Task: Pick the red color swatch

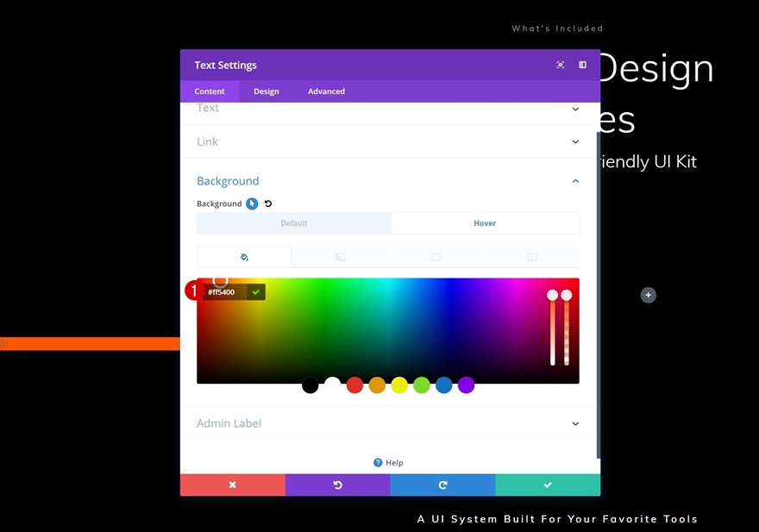Action: point(354,385)
